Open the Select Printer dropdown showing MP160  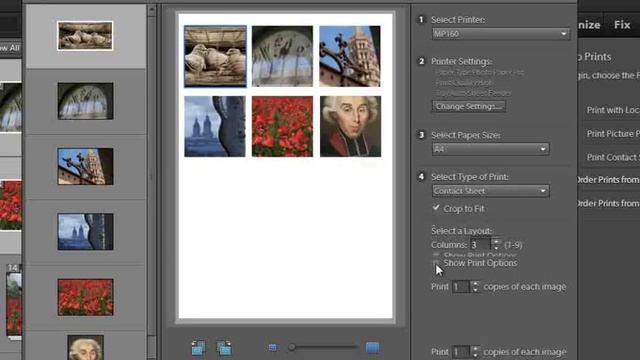pos(501,34)
